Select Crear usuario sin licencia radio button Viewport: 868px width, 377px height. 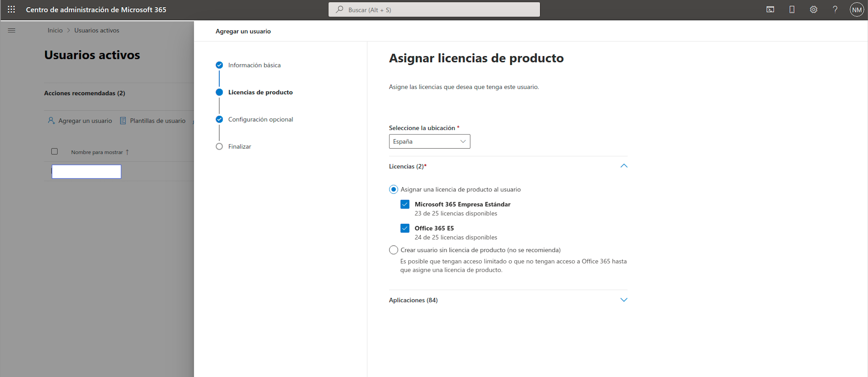(393, 250)
